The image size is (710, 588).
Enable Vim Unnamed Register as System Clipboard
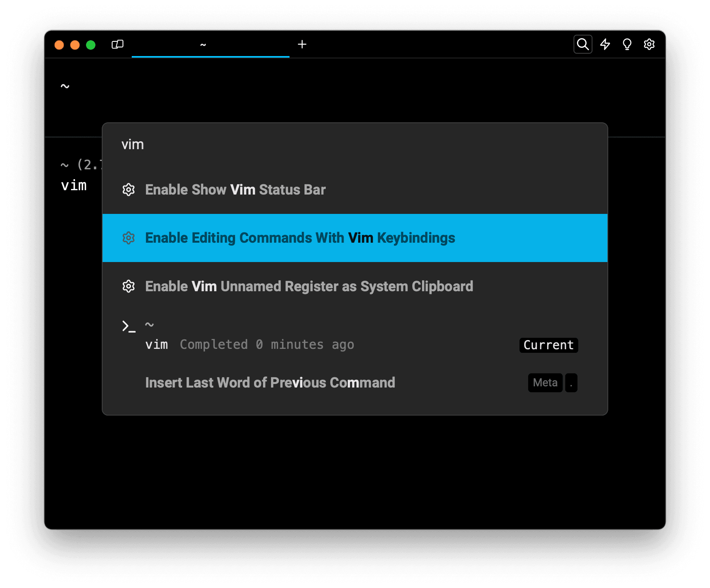click(309, 287)
